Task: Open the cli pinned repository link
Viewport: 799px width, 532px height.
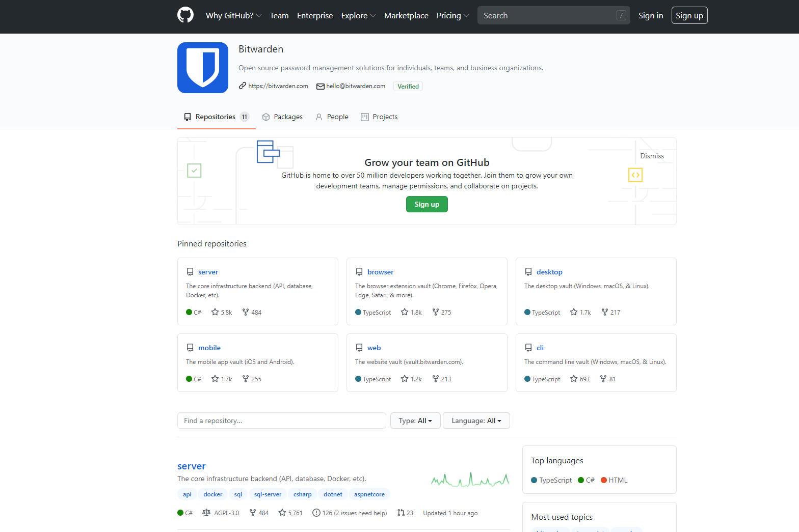Action: [x=540, y=348]
